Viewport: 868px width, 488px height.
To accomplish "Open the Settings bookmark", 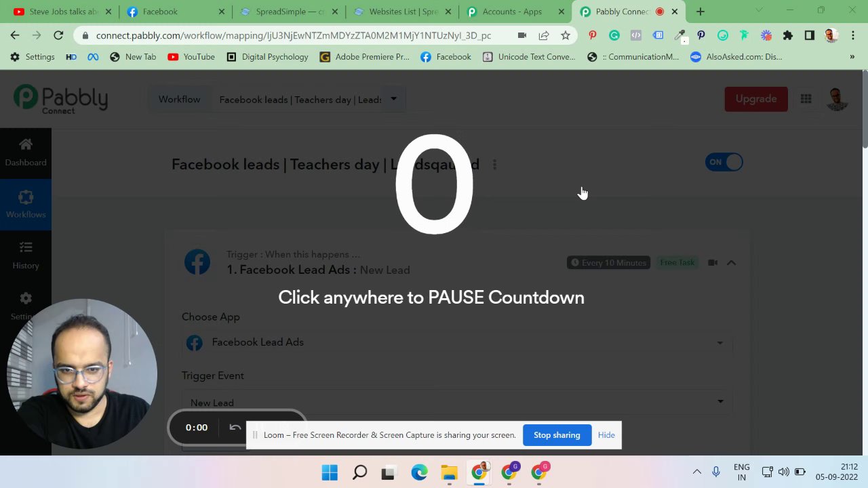I will [x=33, y=57].
